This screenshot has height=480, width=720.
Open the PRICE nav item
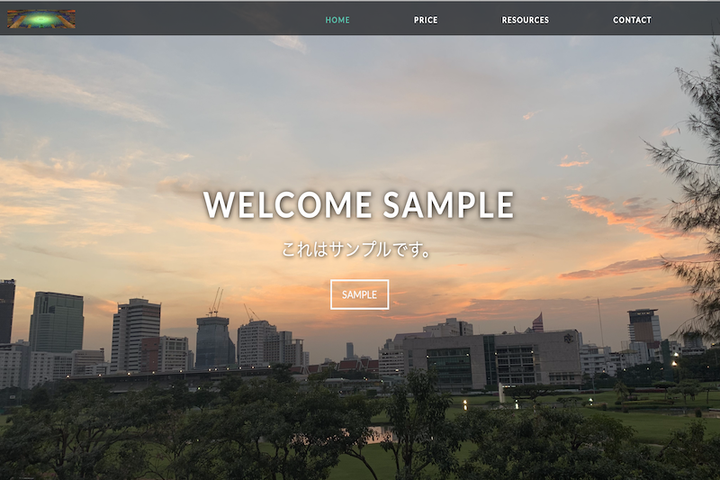[x=426, y=20]
